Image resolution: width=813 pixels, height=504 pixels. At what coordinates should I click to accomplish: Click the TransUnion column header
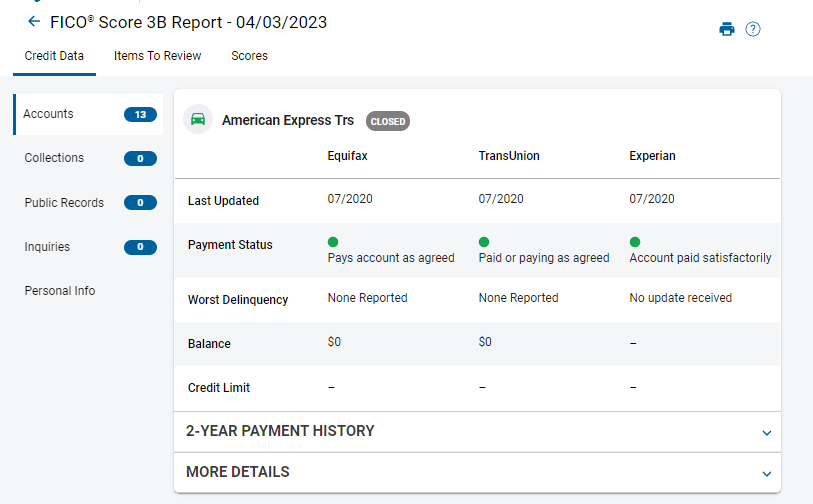coord(509,156)
